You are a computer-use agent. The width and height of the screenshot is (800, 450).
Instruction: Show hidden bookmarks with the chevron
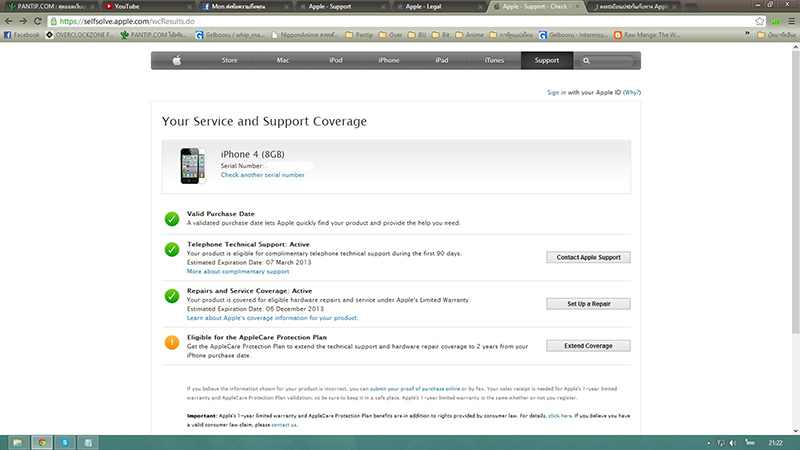(747, 35)
